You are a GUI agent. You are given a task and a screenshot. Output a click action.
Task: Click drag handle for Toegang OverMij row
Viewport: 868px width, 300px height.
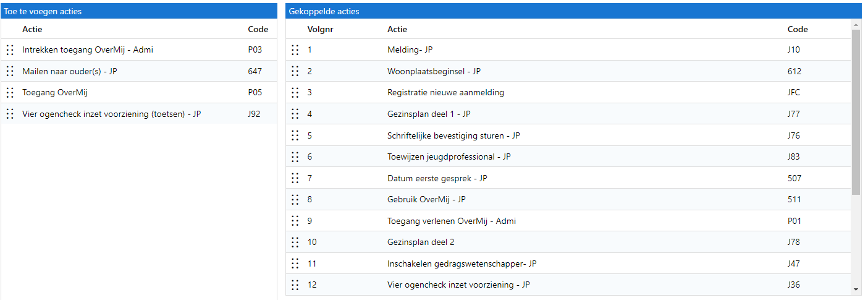click(x=10, y=93)
